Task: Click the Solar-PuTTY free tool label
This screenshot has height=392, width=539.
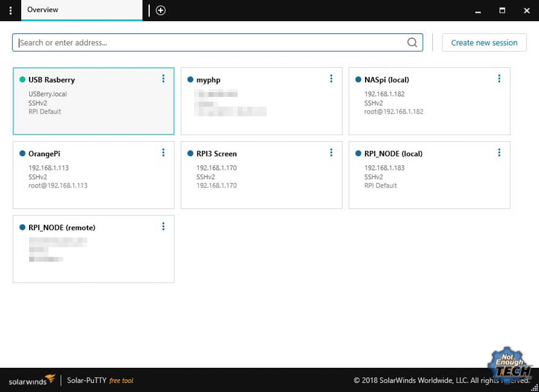Action: pos(100,380)
